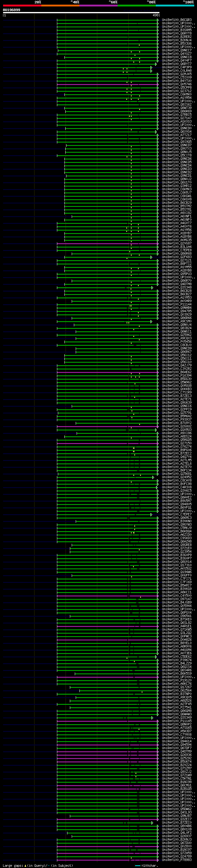Select hit UniRef100_B2B1Q5
Screen dimensions: 197x868
[176, 789]
